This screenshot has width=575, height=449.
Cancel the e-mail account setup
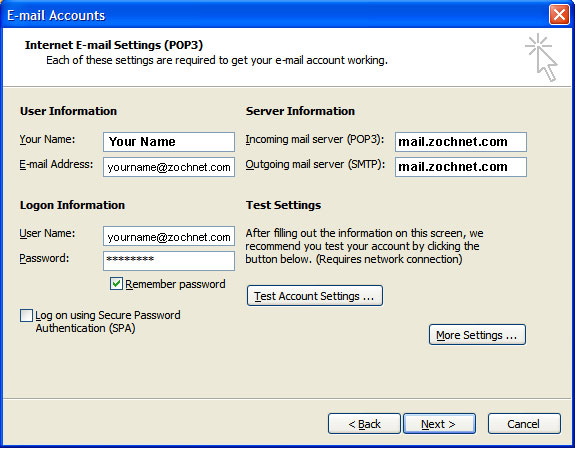(524, 424)
